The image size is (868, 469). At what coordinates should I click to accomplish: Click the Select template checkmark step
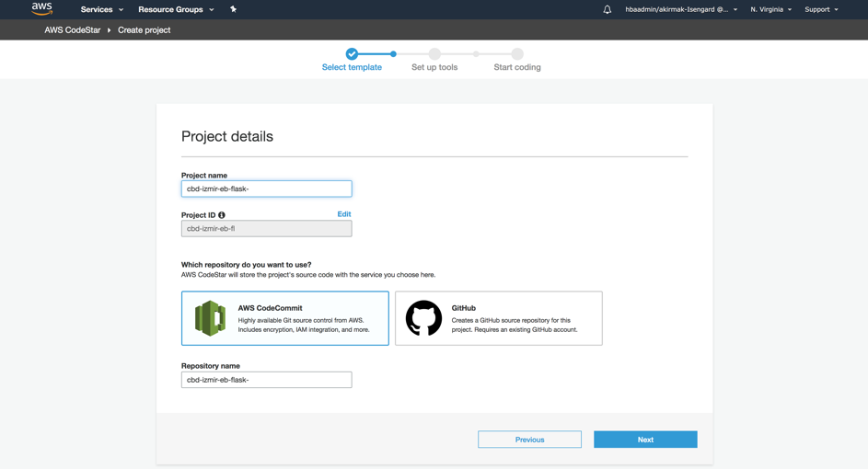[352, 53]
